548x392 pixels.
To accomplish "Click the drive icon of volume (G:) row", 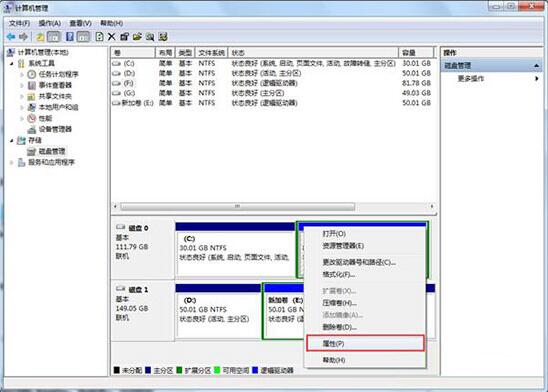I will click(116, 93).
